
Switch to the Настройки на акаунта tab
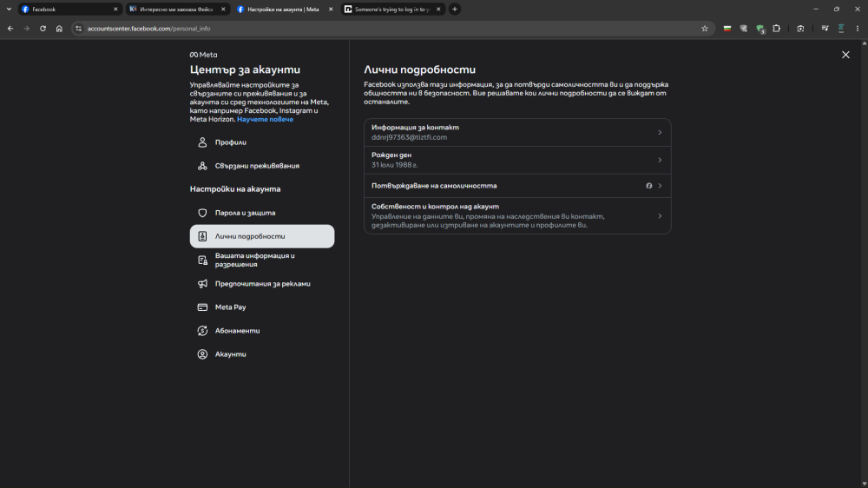[x=284, y=10]
